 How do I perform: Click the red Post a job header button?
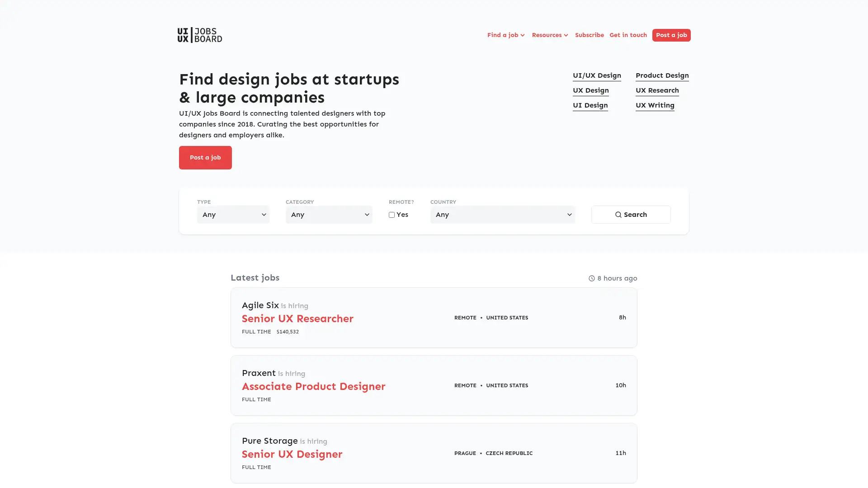click(671, 35)
